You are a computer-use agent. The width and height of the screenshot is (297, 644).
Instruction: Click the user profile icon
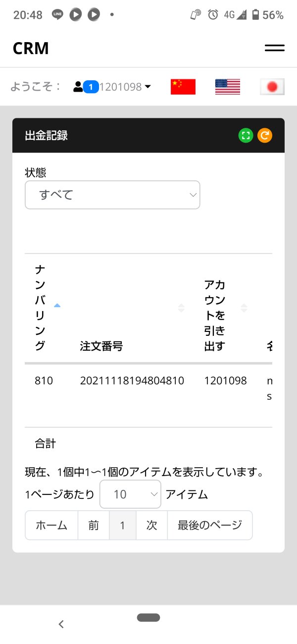click(x=78, y=87)
